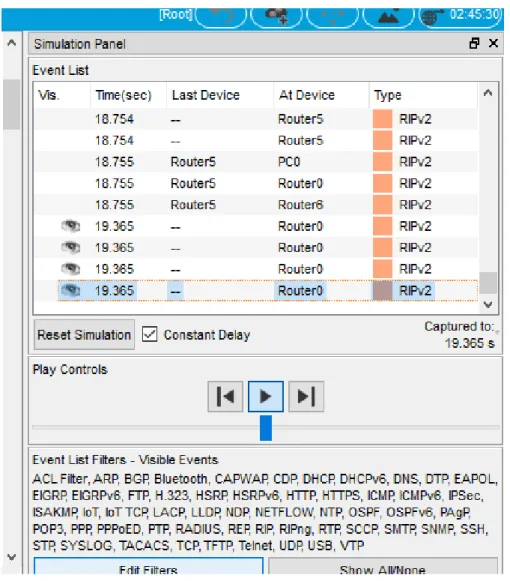Toggle eye icon on the first 19.365 event
The height and width of the screenshot is (581, 510).
[70, 226]
